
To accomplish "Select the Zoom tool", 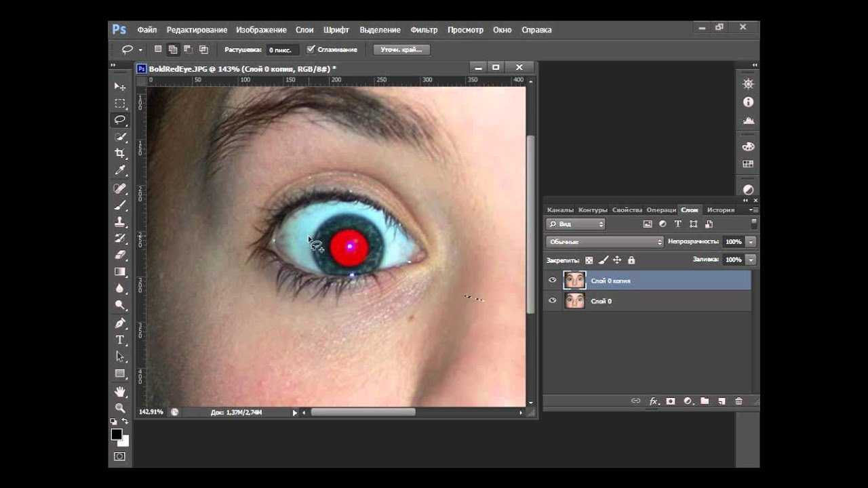I will click(x=120, y=408).
